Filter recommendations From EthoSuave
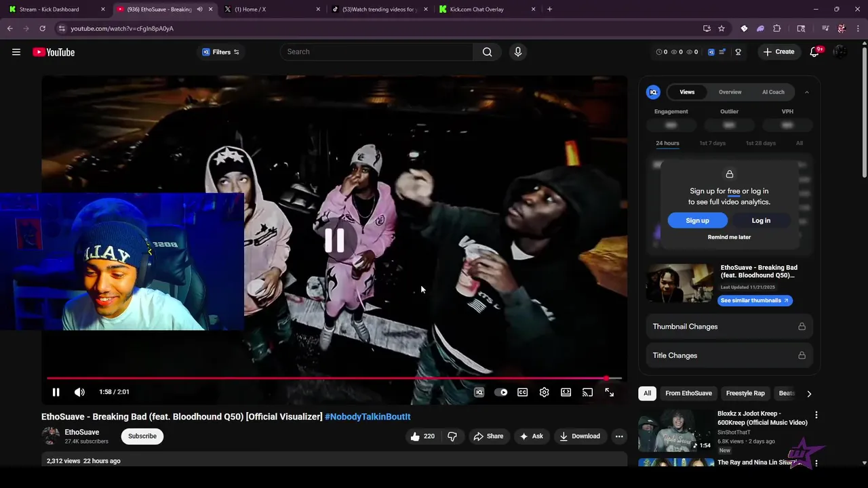The image size is (868, 488). point(688,394)
